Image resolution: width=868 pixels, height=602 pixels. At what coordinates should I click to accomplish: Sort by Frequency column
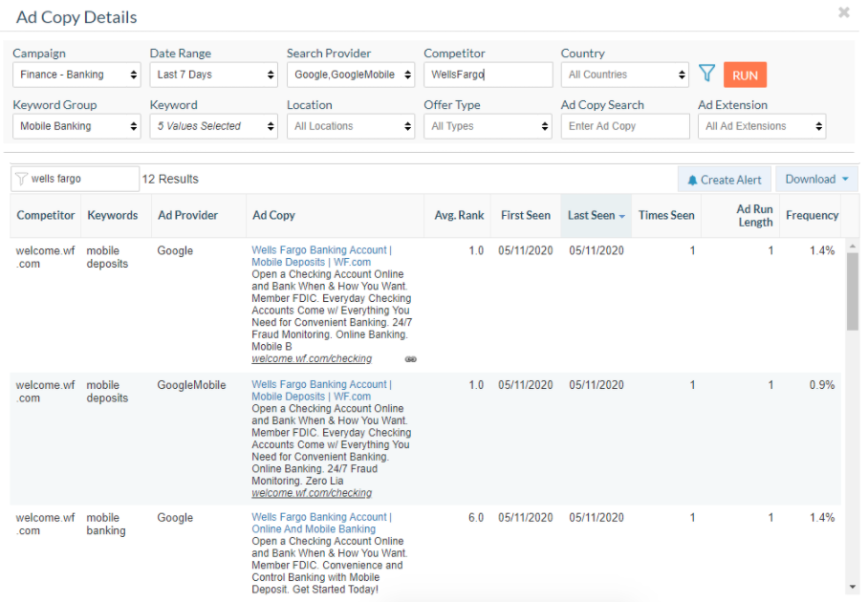click(x=813, y=215)
